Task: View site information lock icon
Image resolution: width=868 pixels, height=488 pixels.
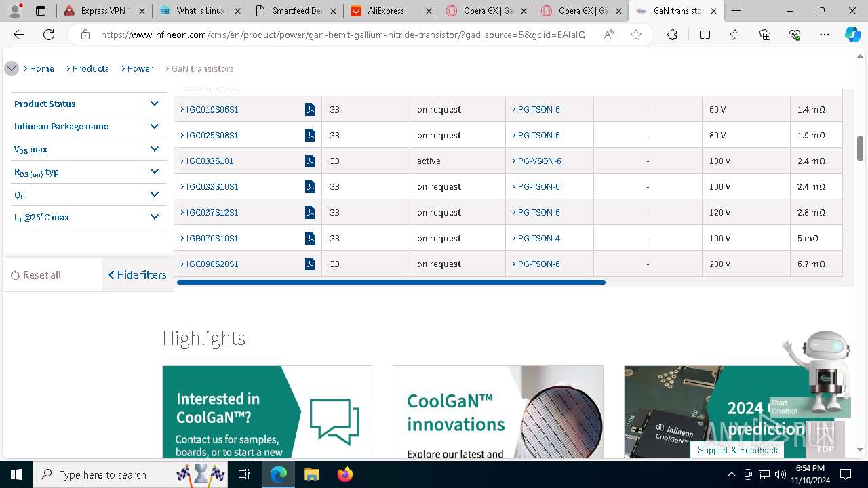Action: click(x=85, y=35)
